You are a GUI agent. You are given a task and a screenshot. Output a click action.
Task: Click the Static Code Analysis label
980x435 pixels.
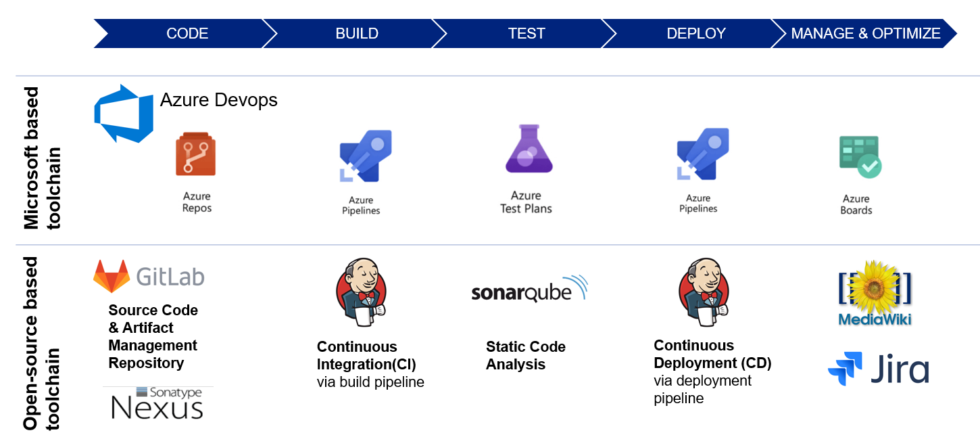[x=526, y=355]
